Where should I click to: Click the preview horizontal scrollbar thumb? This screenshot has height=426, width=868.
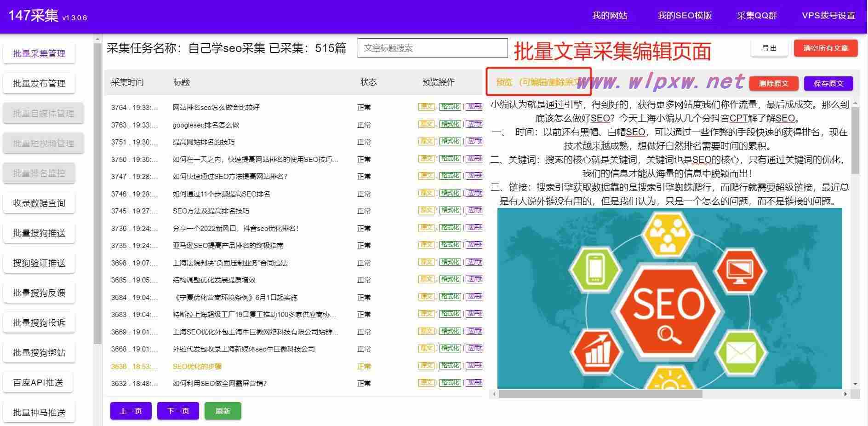[600, 394]
